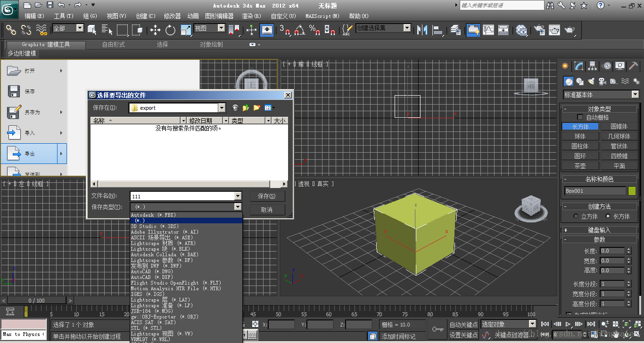Click the 保存(S) button
Screen dimensions: 644x343
pyautogui.click(x=267, y=196)
